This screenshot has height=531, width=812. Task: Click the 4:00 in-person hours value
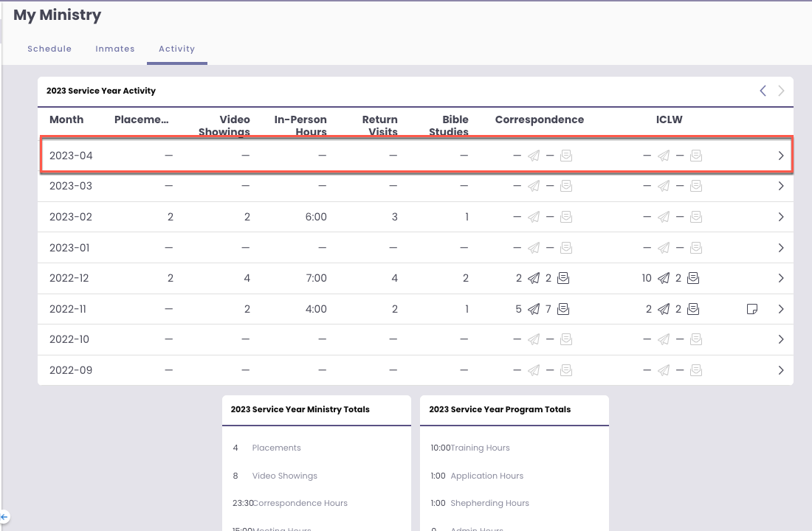316,309
